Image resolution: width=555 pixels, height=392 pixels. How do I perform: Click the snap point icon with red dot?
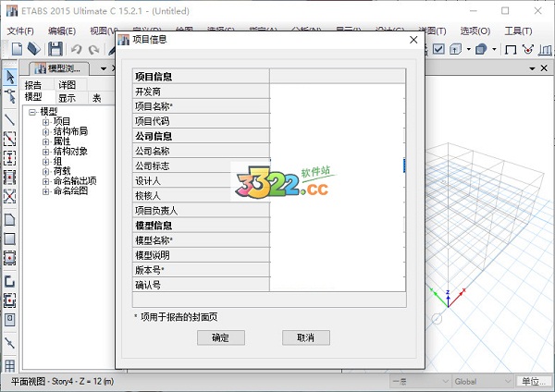(528, 49)
